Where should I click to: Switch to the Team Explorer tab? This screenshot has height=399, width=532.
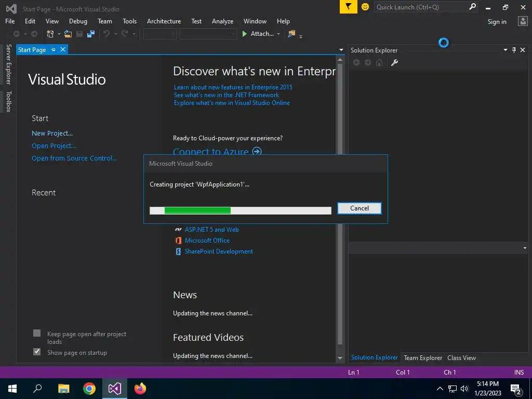(423, 357)
